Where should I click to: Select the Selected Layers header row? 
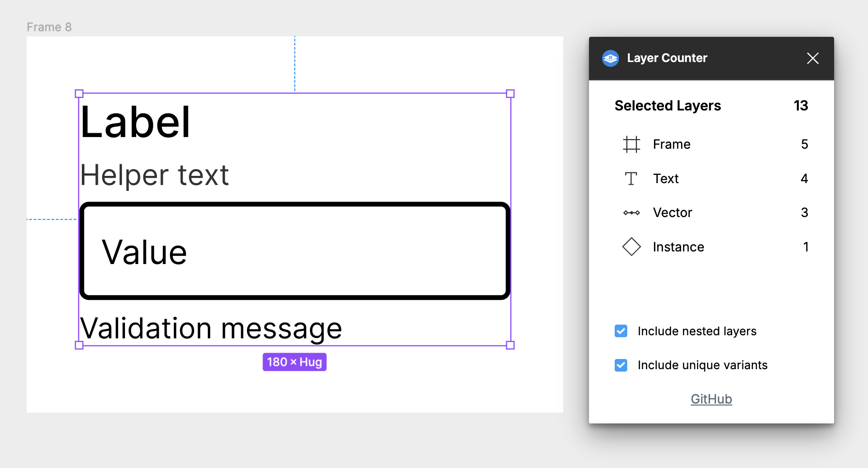667,105
